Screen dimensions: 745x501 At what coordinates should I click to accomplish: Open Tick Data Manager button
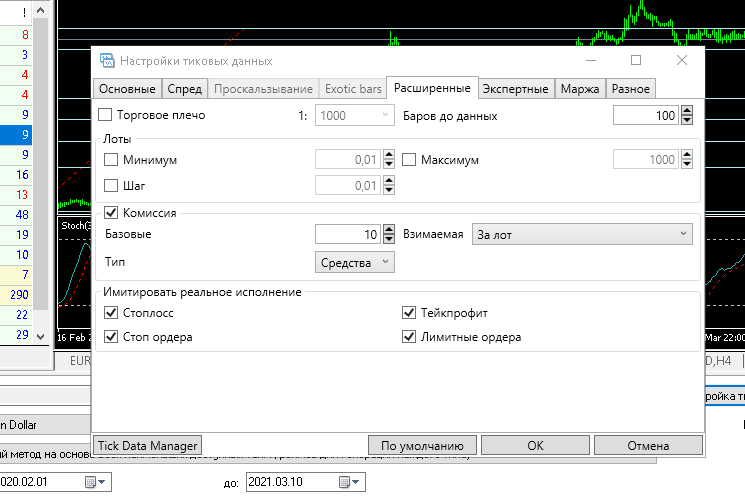point(147,445)
